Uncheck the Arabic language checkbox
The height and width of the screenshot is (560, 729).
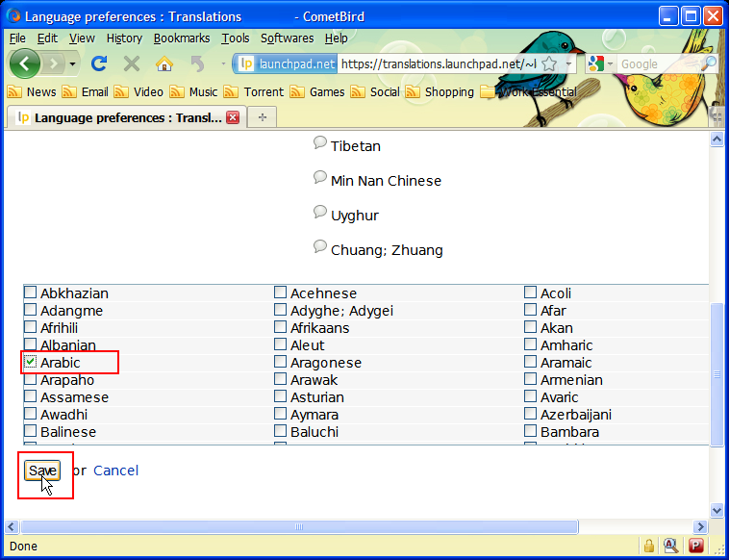tap(31, 363)
